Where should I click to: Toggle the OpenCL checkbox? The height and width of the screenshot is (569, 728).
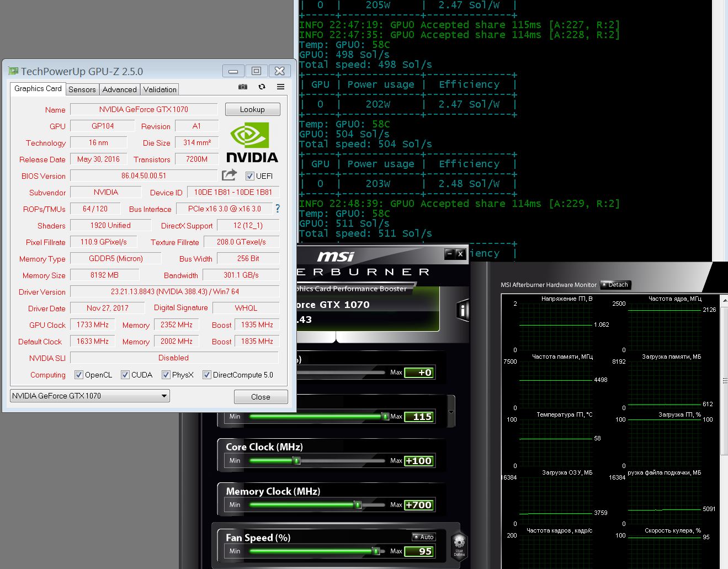[x=78, y=375]
